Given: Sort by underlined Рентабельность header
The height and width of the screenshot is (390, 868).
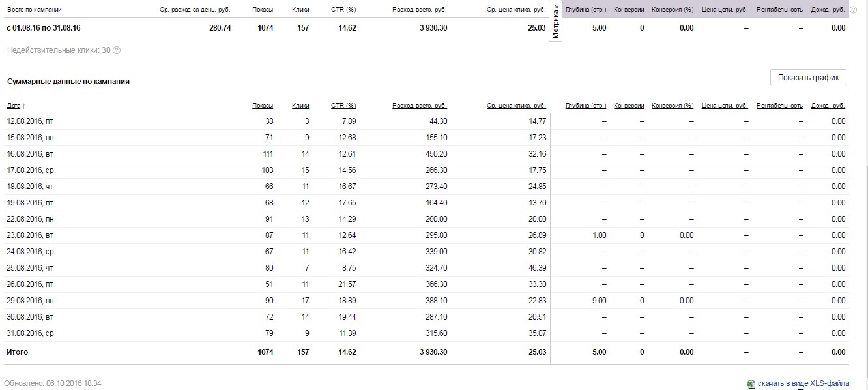Looking at the screenshot, I should tap(780, 106).
